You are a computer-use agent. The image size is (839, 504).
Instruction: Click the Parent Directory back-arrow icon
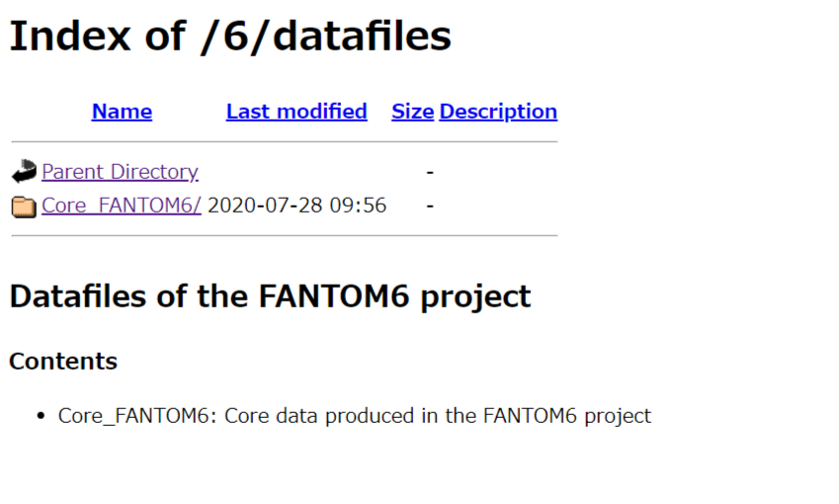pyautogui.click(x=24, y=172)
